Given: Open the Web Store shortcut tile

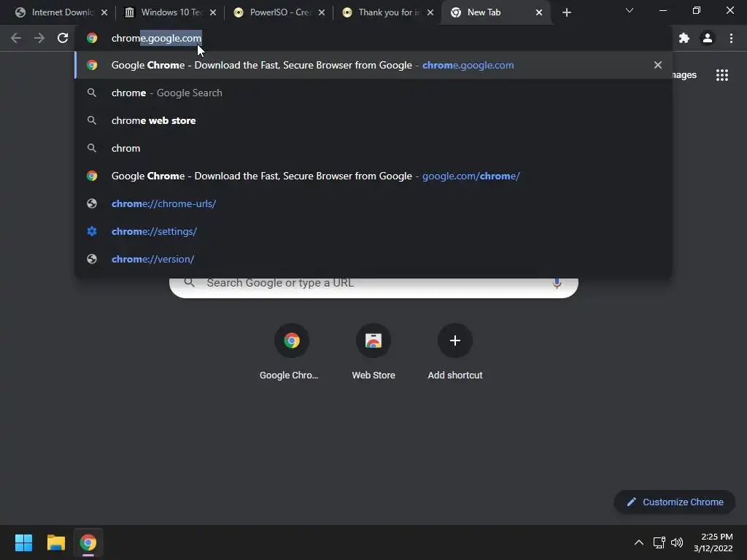Looking at the screenshot, I should tap(373, 352).
